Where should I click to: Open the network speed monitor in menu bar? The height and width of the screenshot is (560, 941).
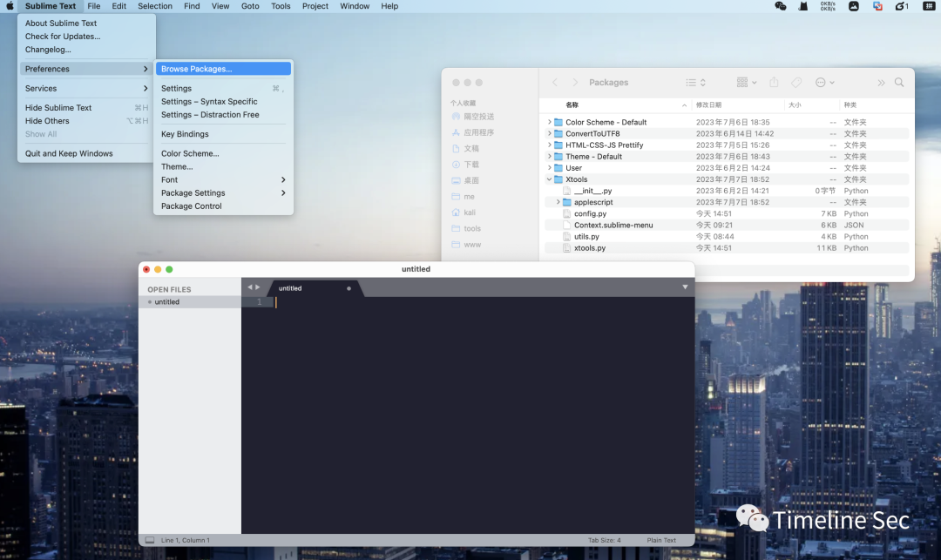click(x=828, y=6)
